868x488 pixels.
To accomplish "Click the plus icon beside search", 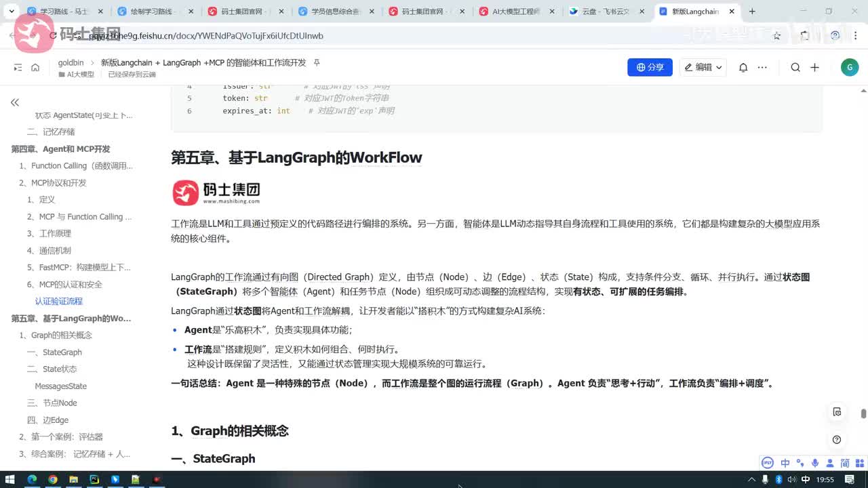I will pos(814,67).
